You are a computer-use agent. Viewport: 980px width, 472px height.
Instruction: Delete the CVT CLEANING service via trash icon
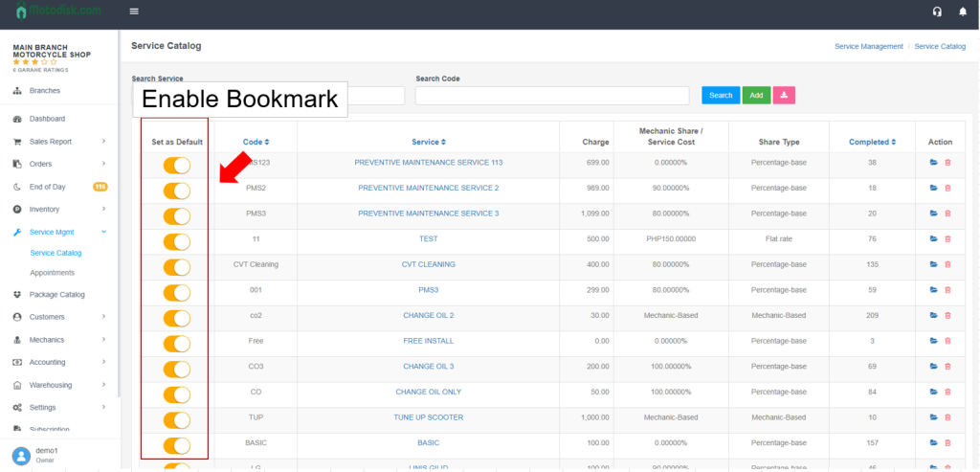(x=947, y=264)
